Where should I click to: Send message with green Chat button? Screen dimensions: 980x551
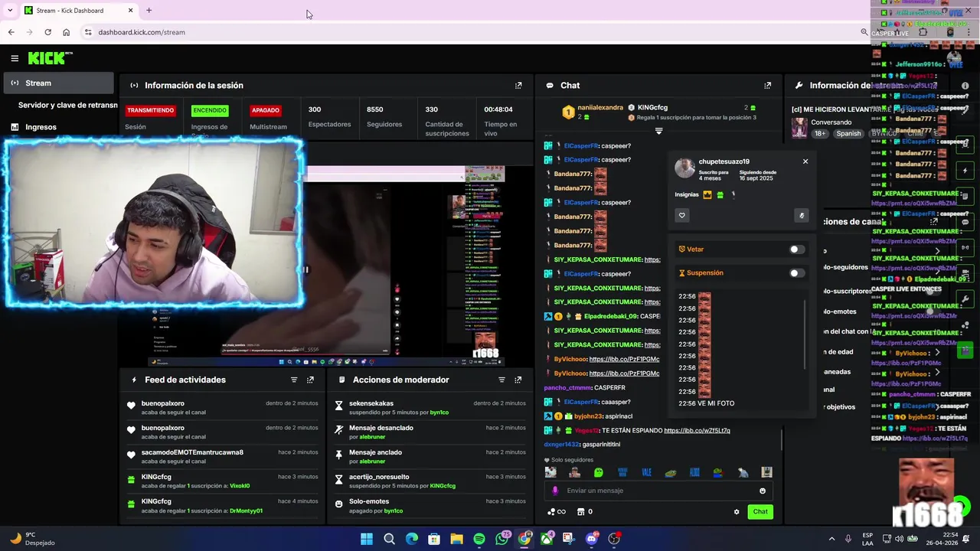coord(759,512)
